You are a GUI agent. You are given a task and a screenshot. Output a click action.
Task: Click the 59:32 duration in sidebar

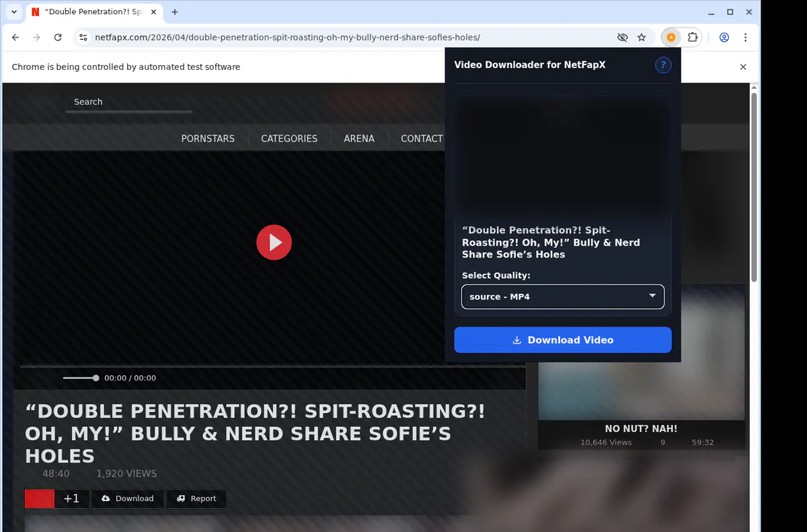[x=703, y=443]
